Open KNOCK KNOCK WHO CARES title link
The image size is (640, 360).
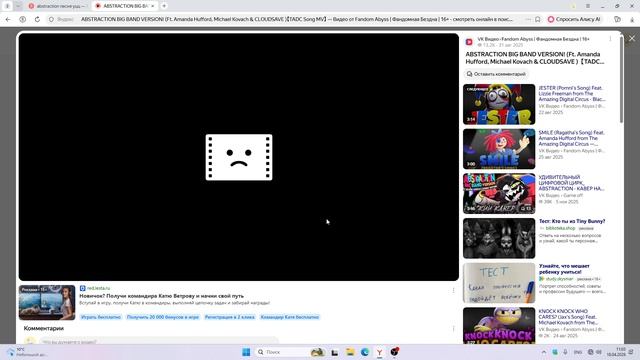[568, 317]
